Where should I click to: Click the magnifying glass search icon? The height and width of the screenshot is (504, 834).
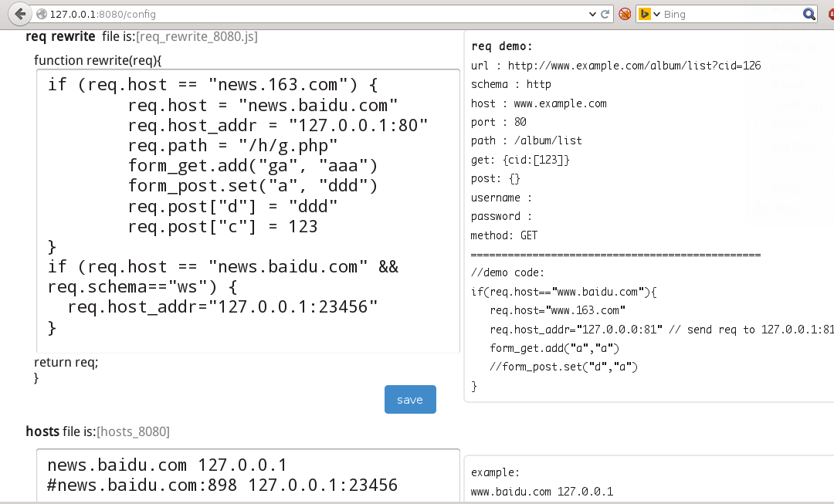coord(809,14)
